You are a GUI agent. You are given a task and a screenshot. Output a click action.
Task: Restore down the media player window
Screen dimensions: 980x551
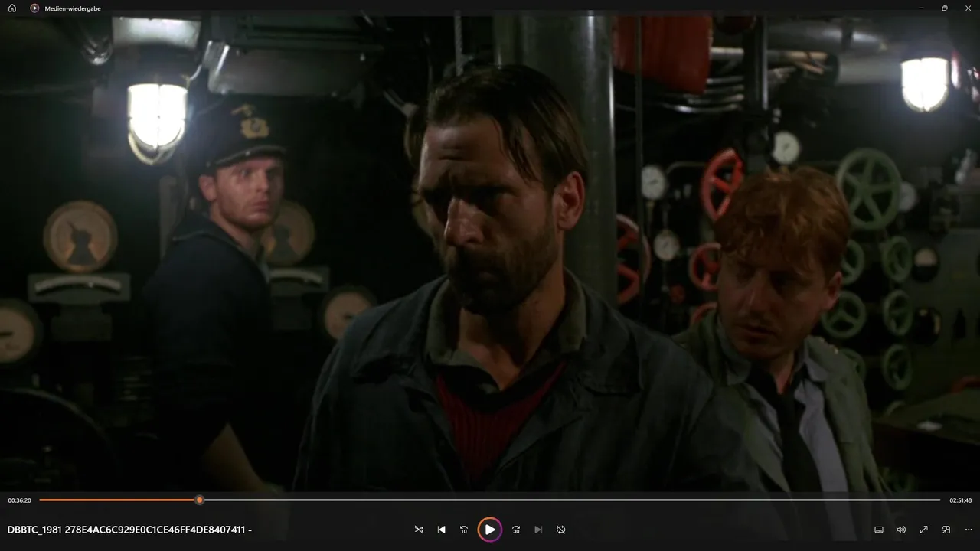pos(945,8)
